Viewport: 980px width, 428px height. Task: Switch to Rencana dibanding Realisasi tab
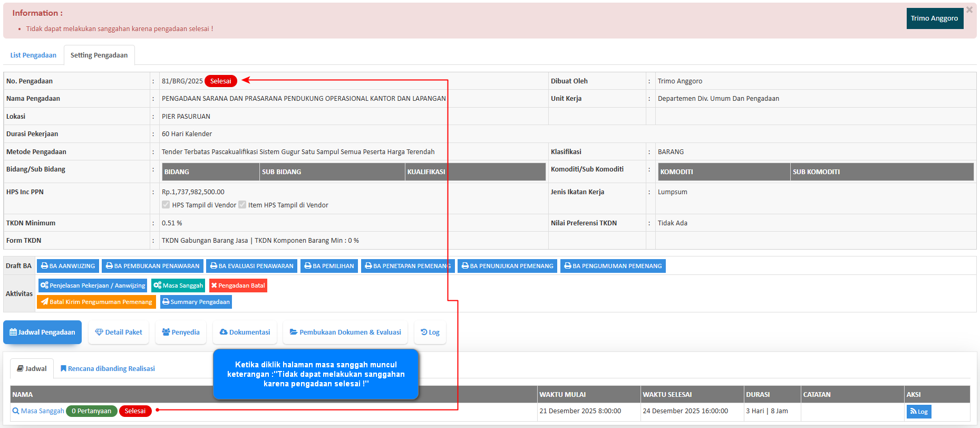(x=108, y=369)
